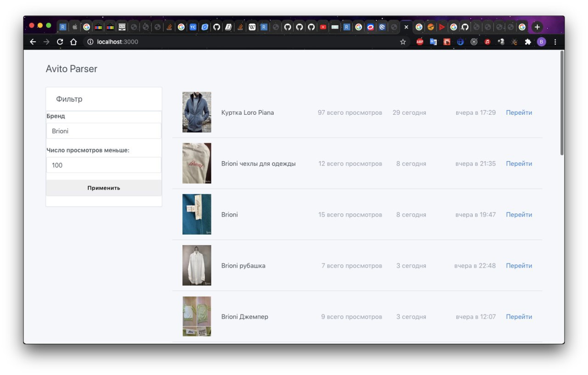The width and height of the screenshot is (588, 375).
Task: Go back using the browser back arrow
Action: [33, 42]
